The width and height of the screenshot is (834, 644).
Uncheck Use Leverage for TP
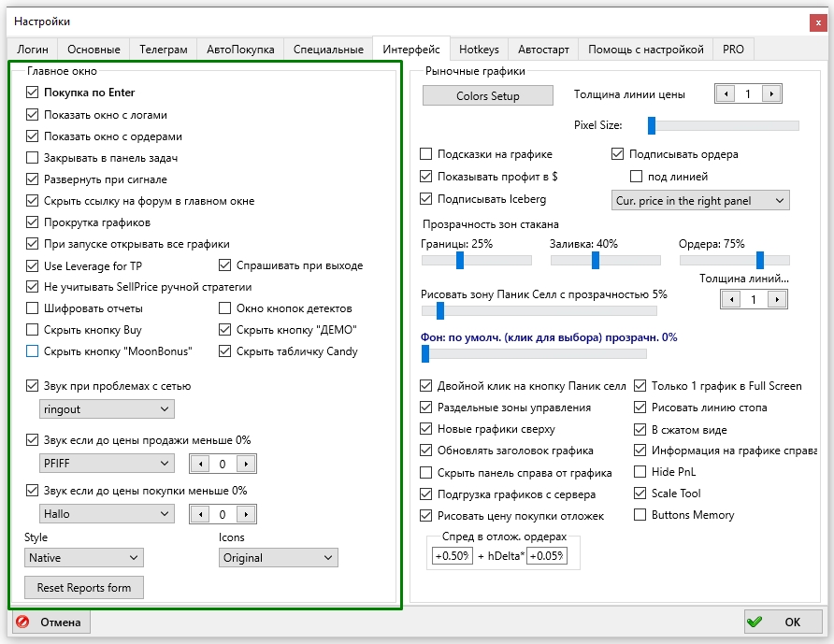pyautogui.click(x=33, y=265)
